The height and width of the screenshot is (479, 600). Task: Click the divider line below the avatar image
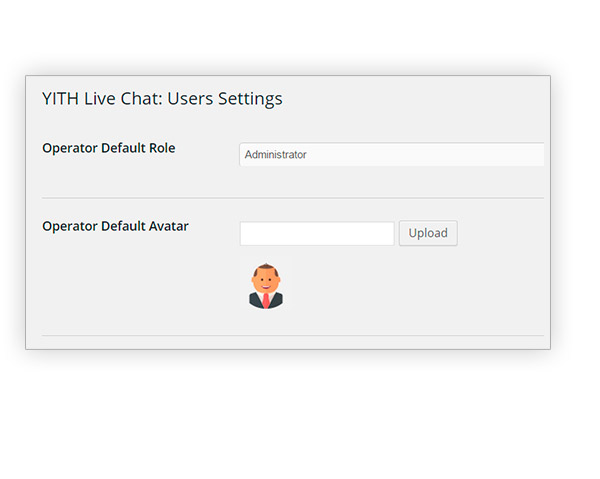tap(293, 336)
